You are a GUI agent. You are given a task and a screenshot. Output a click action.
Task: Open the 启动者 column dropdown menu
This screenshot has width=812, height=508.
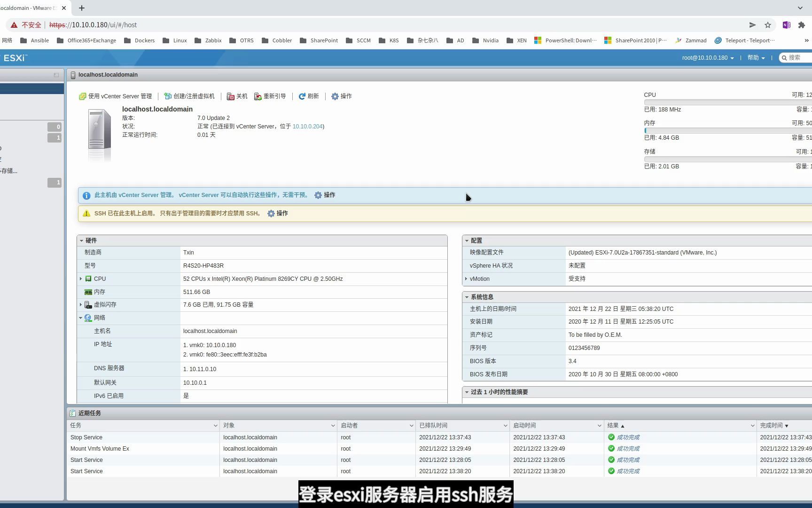[411, 426]
